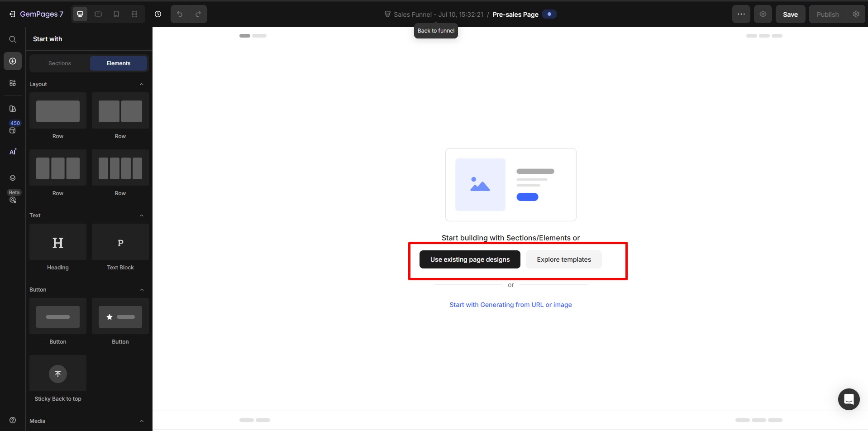Collapse the Button elements section
The height and width of the screenshot is (431, 868).
141,290
